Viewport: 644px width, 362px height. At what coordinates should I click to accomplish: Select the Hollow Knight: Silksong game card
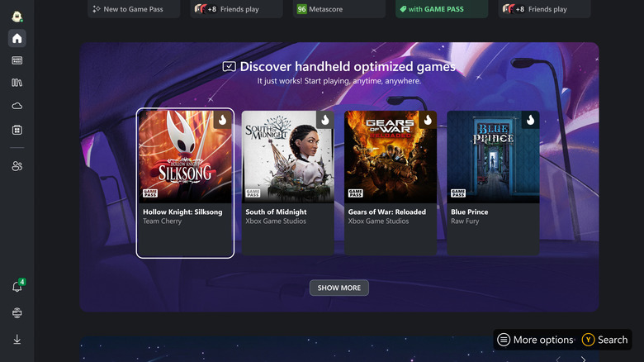tap(185, 183)
